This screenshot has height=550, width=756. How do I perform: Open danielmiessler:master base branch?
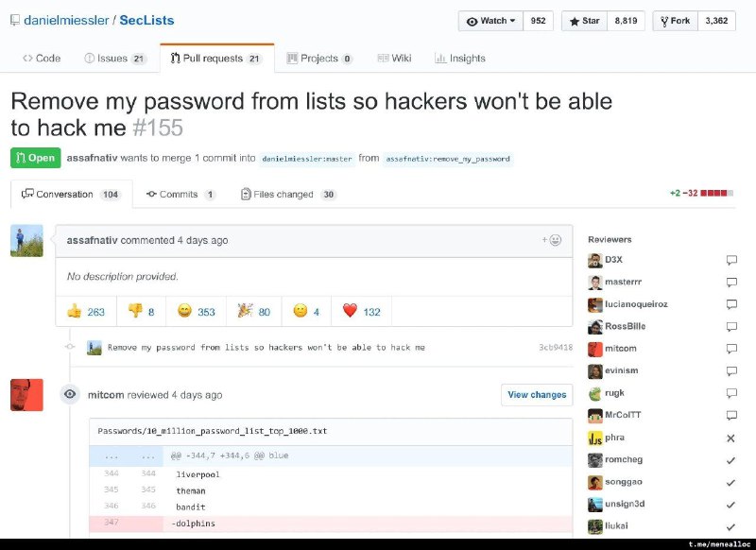tap(306, 159)
